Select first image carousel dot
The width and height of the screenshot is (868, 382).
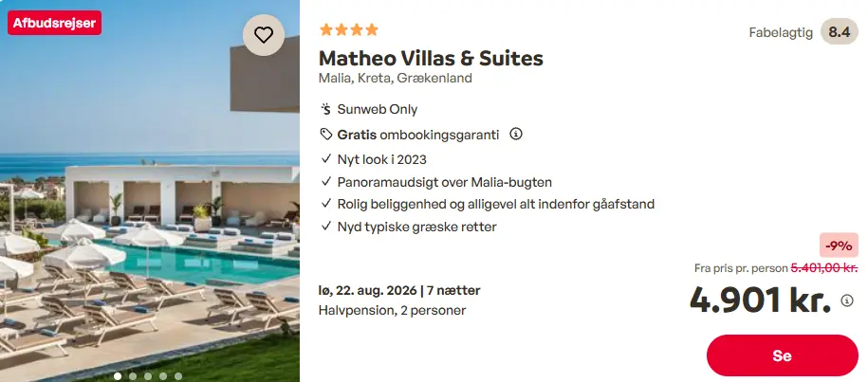coord(118,376)
